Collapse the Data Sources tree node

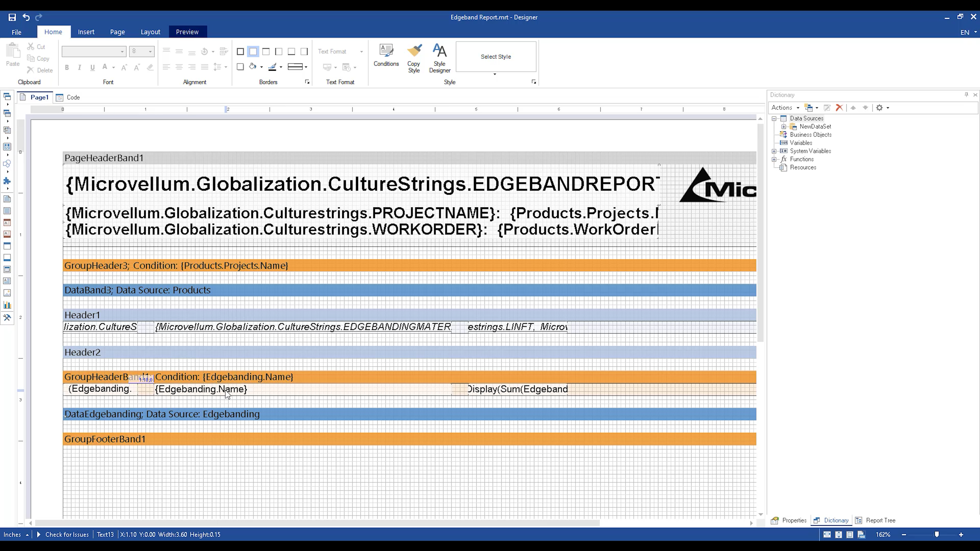(775, 118)
